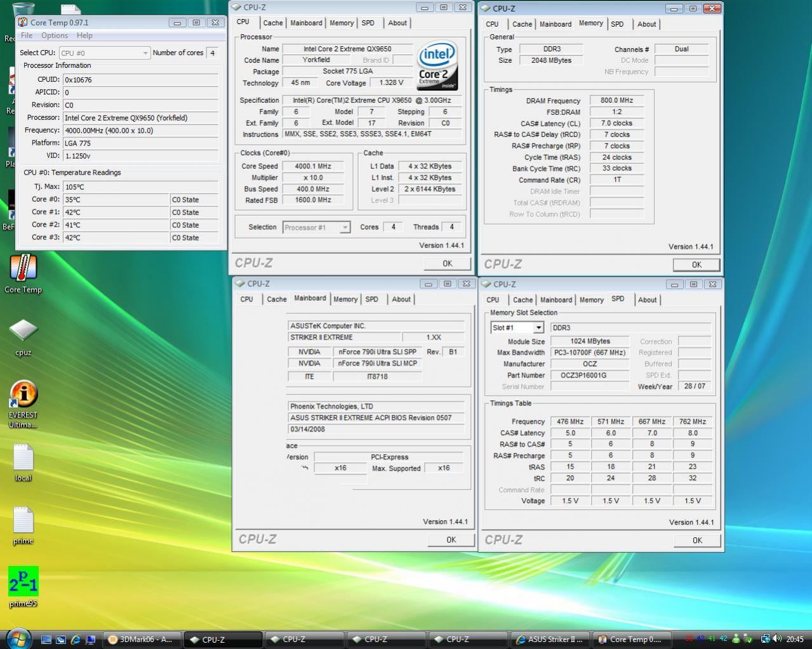Open Mainboard tab in CPU-Z SPD window
Image resolution: width=812 pixels, height=649 pixels.
tap(556, 300)
